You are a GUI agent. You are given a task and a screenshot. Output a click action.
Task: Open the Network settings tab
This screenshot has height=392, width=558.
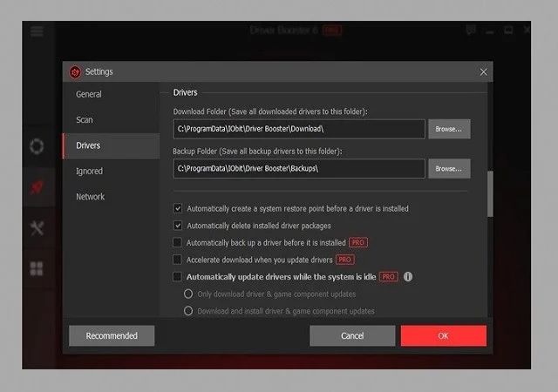[x=111, y=197]
